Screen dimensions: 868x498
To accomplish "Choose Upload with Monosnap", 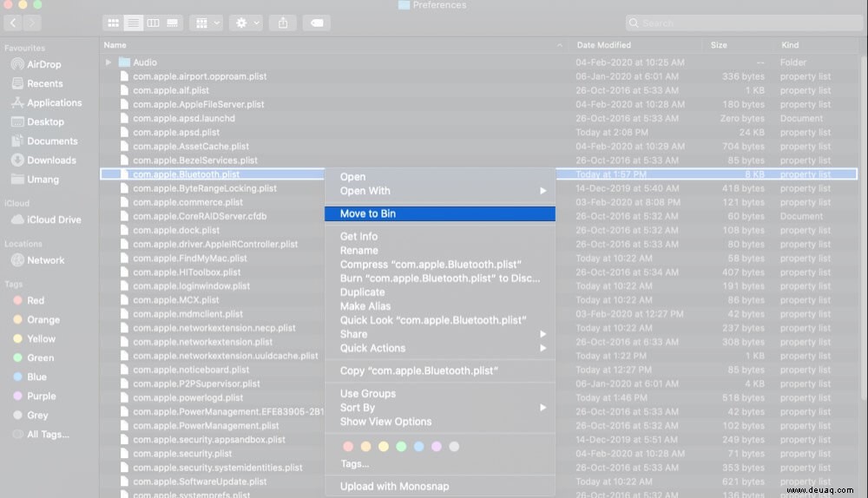I will pyautogui.click(x=440, y=487).
